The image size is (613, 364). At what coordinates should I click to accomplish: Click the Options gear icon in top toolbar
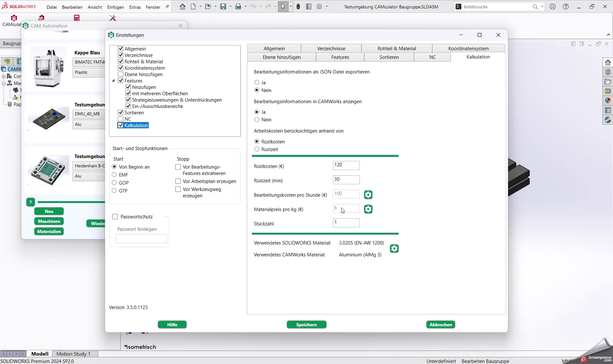(319, 6)
